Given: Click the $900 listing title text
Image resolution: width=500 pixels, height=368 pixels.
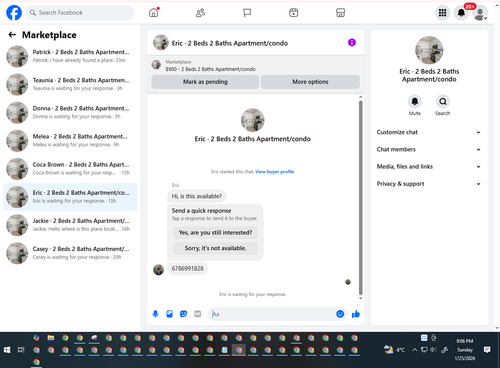Looking at the screenshot, I should coord(210,69).
